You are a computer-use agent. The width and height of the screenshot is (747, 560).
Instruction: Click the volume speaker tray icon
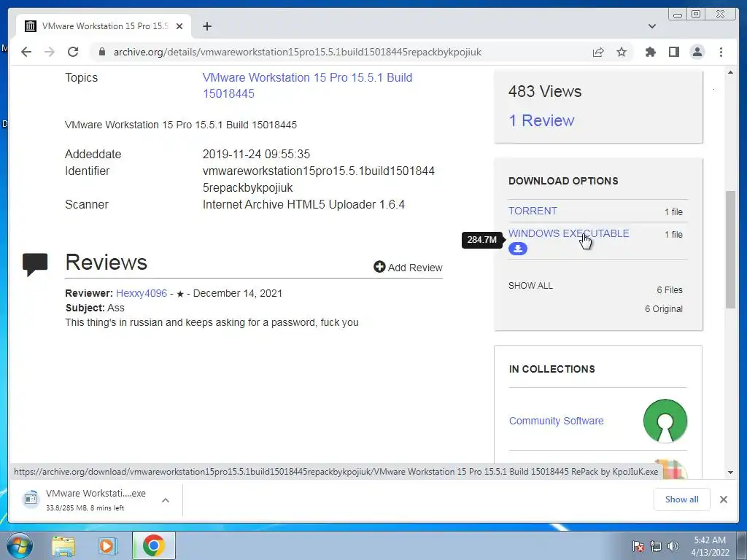(673, 546)
